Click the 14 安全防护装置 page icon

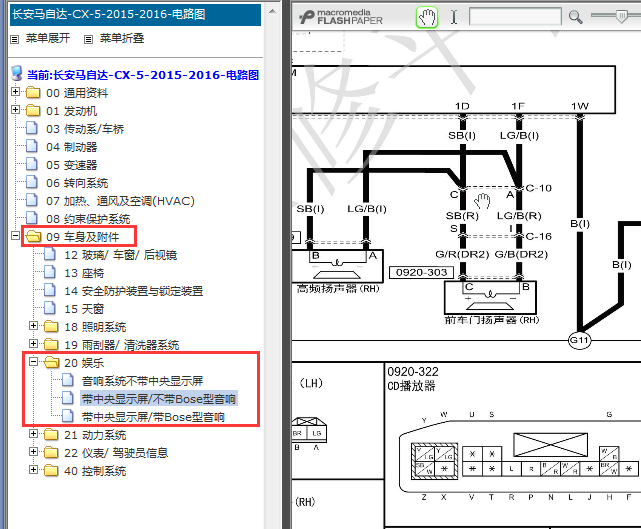click(x=50, y=290)
